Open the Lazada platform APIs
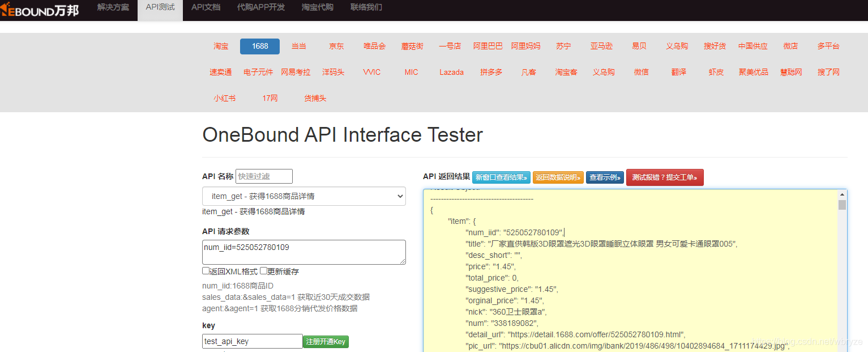The height and width of the screenshot is (352, 868). tap(452, 73)
